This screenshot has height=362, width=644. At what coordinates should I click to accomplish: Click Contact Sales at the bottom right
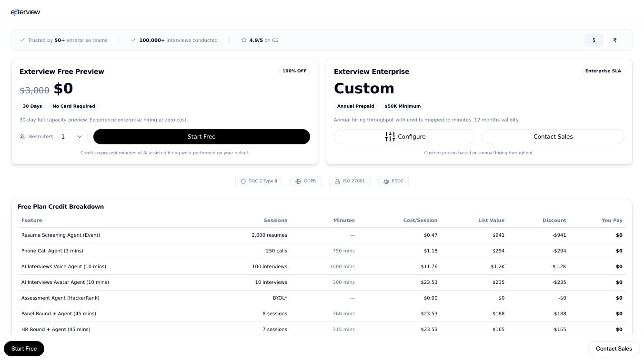pos(614,349)
